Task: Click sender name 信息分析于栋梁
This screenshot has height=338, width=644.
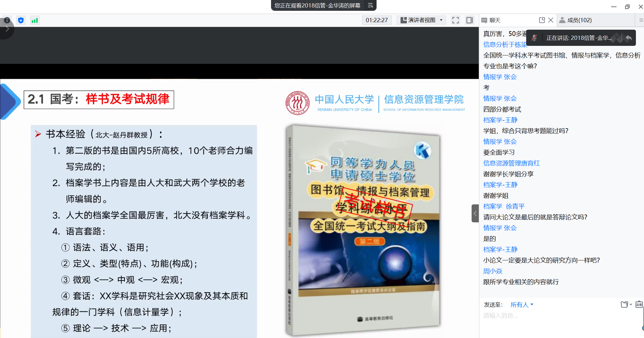Action: point(505,45)
